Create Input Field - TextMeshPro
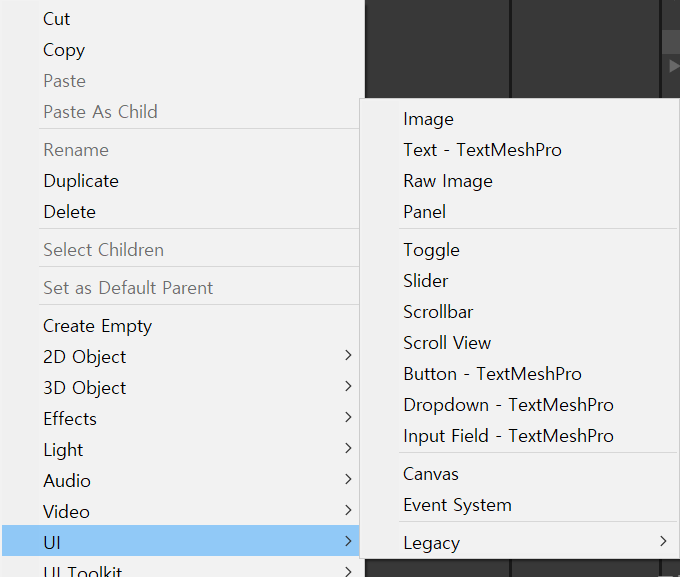The width and height of the screenshot is (680, 577). (520, 436)
